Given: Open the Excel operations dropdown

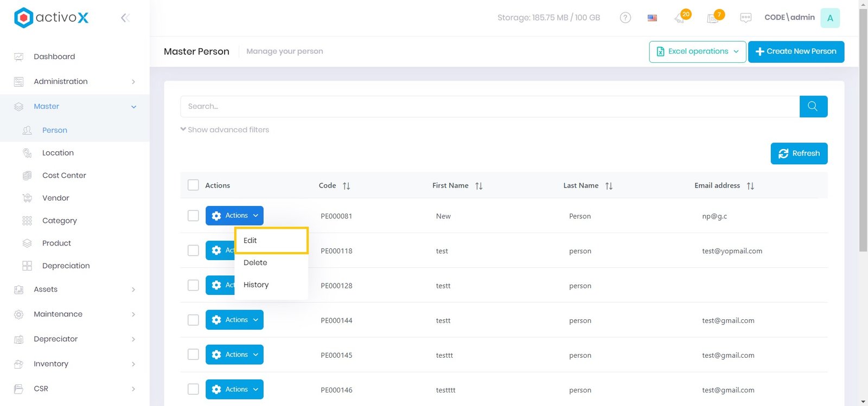Looking at the screenshot, I should point(697,51).
